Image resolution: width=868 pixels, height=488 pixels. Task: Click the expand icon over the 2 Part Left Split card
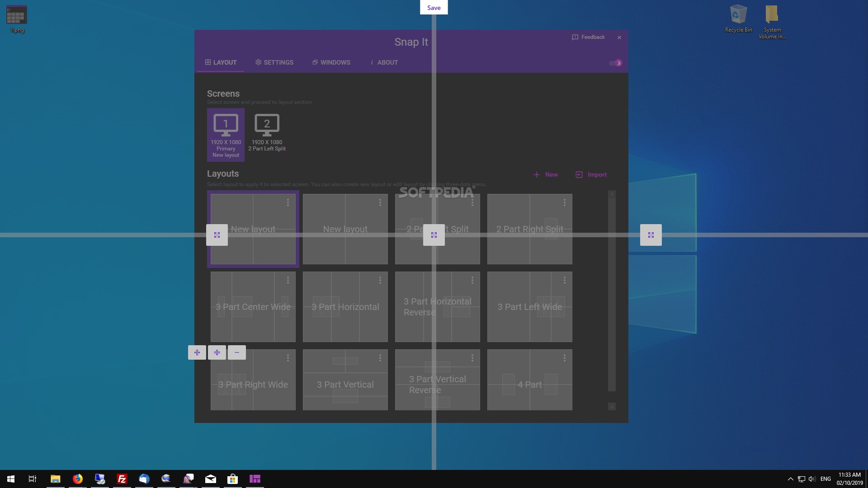pyautogui.click(x=434, y=235)
